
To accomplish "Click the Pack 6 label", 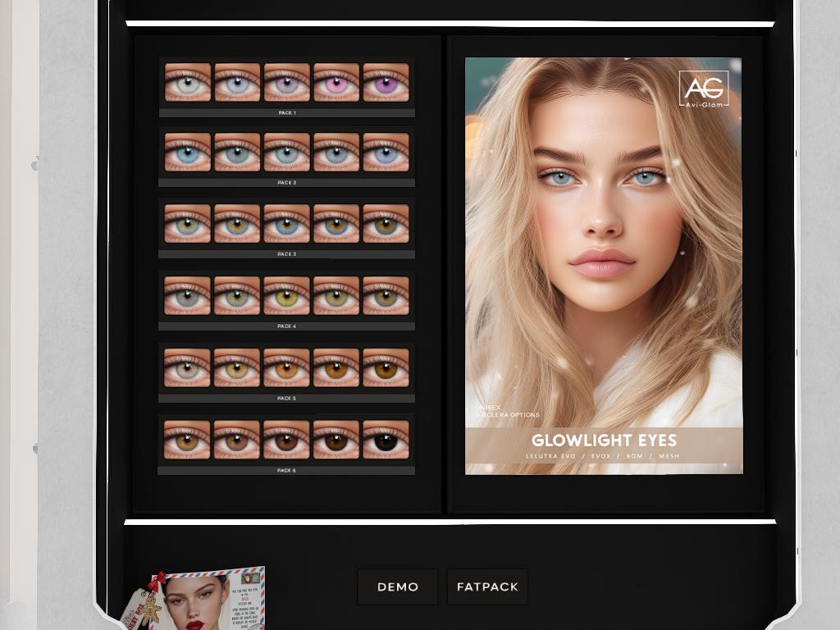I will [x=286, y=471].
